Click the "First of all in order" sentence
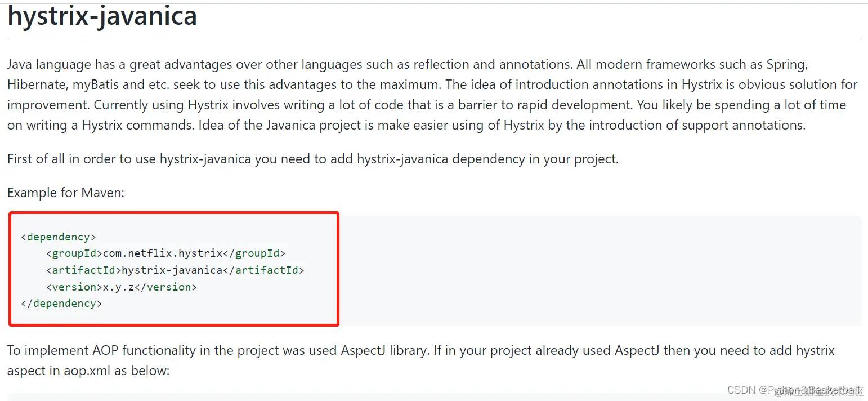This screenshot has height=401, width=868. [x=313, y=159]
